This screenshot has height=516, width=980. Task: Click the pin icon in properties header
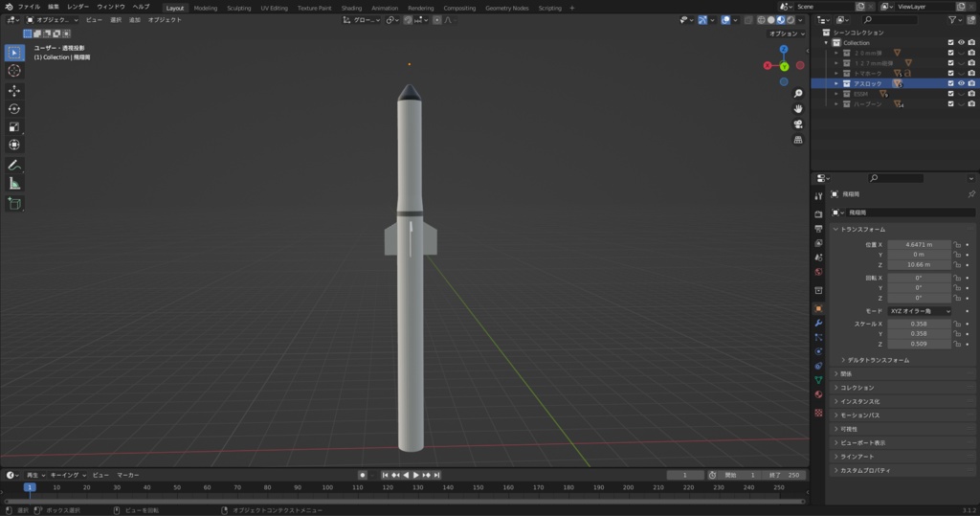971,194
